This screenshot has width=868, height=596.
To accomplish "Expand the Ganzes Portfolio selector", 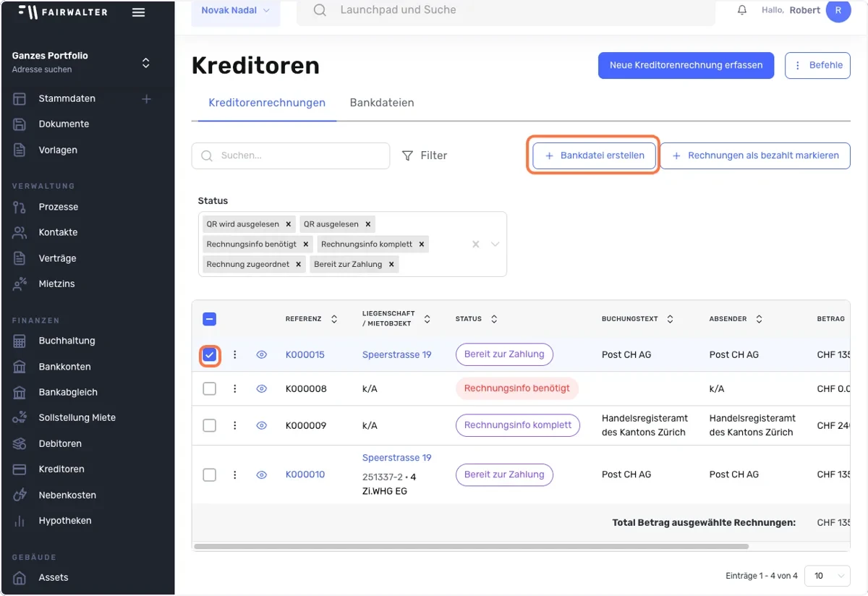I will (x=145, y=63).
